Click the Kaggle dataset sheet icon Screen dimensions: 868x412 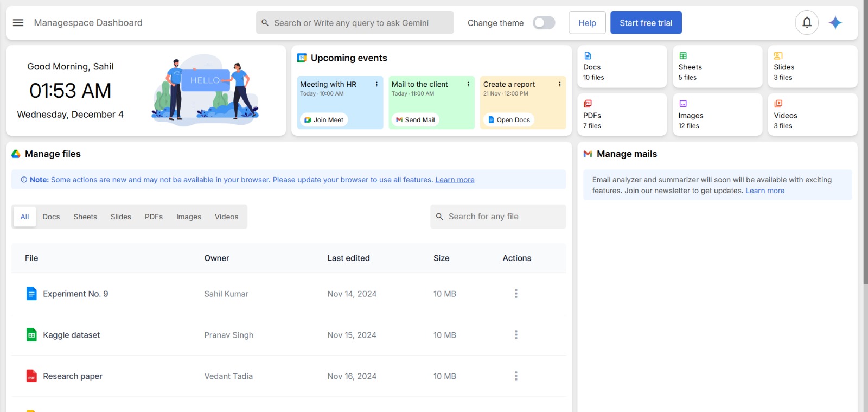[31, 335]
